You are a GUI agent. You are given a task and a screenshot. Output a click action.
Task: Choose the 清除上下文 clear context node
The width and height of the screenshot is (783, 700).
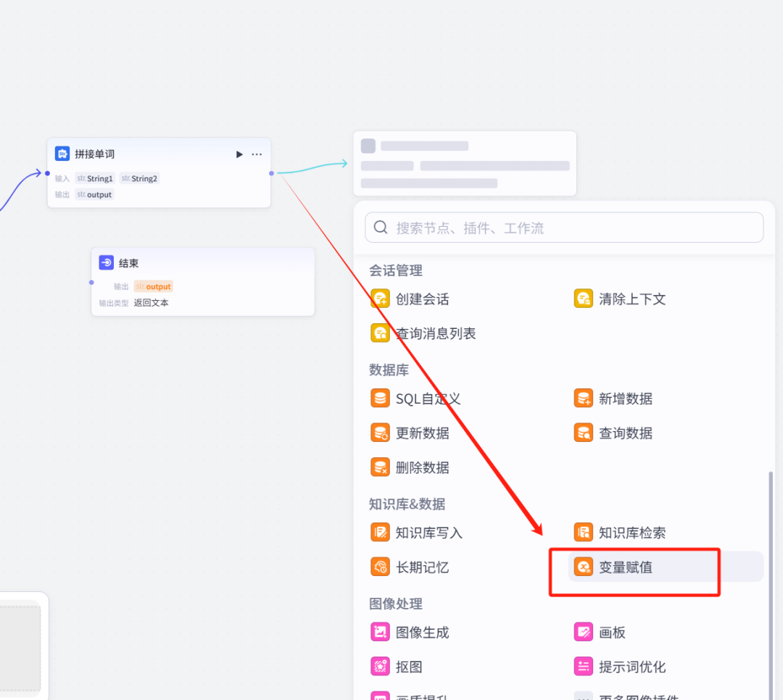point(629,299)
